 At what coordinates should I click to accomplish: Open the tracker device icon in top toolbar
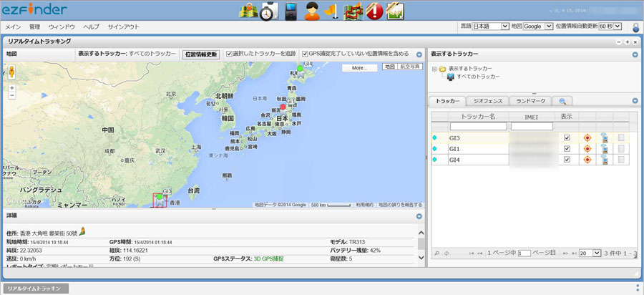[291, 11]
